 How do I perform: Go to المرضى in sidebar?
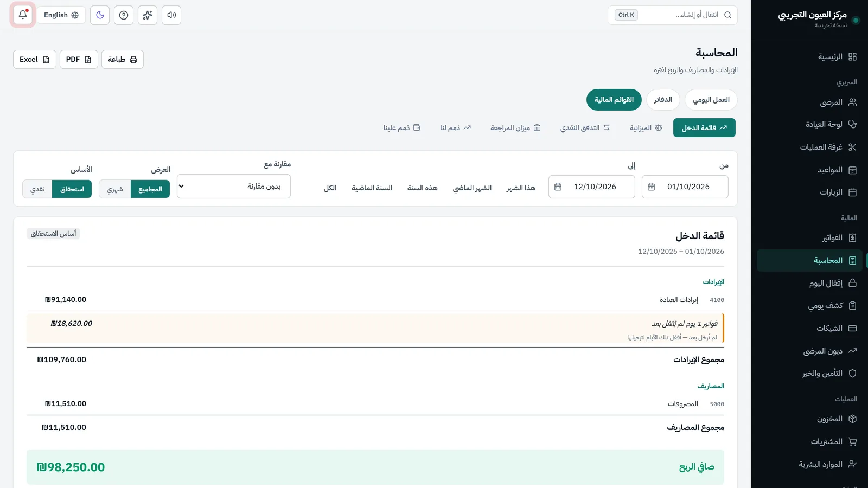(x=809, y=102)
